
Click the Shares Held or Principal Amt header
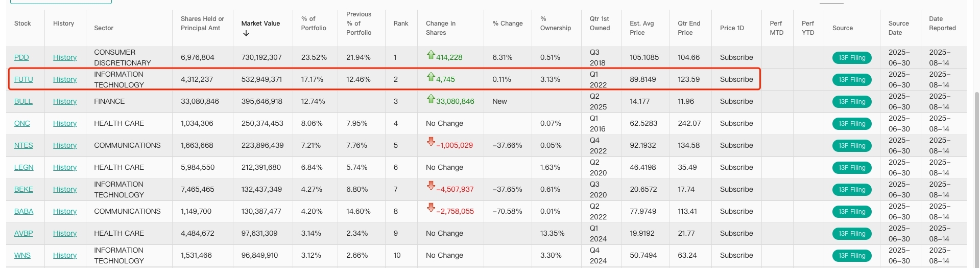[202, 24]
